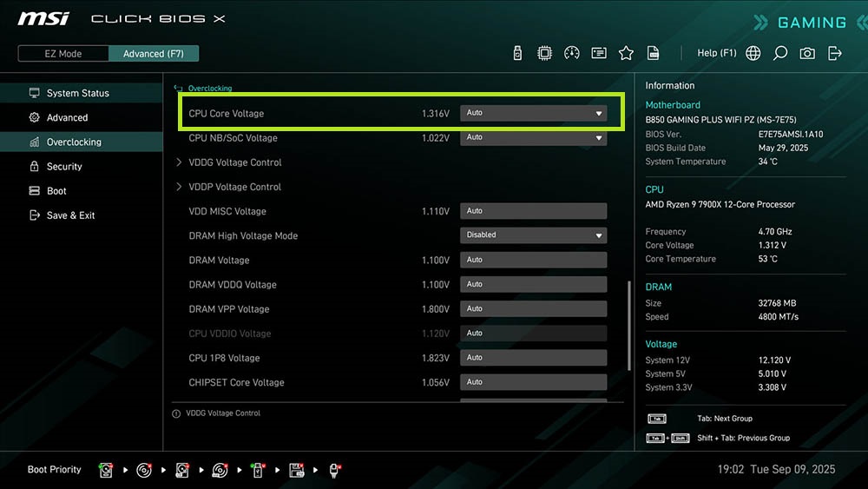This screenshot has width=868, height=489.
Task: Select the USB optical disc boot icon
Action: click(220, 470)
